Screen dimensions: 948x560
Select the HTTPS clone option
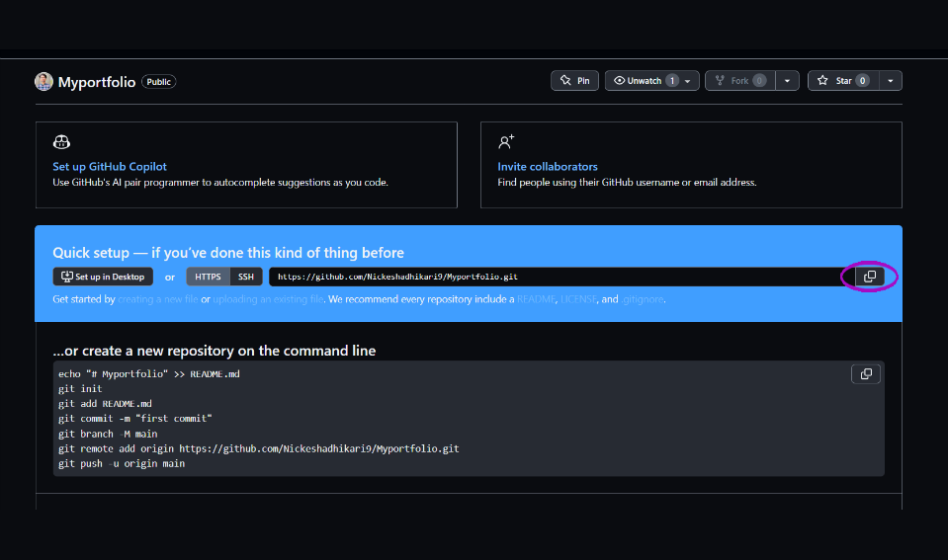tap(208, 277)
